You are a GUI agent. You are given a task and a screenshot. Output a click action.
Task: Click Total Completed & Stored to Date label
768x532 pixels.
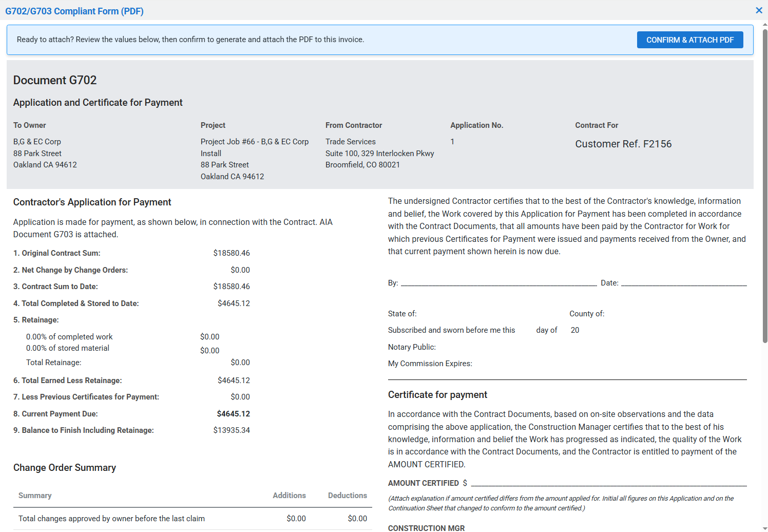coord(76,303)
